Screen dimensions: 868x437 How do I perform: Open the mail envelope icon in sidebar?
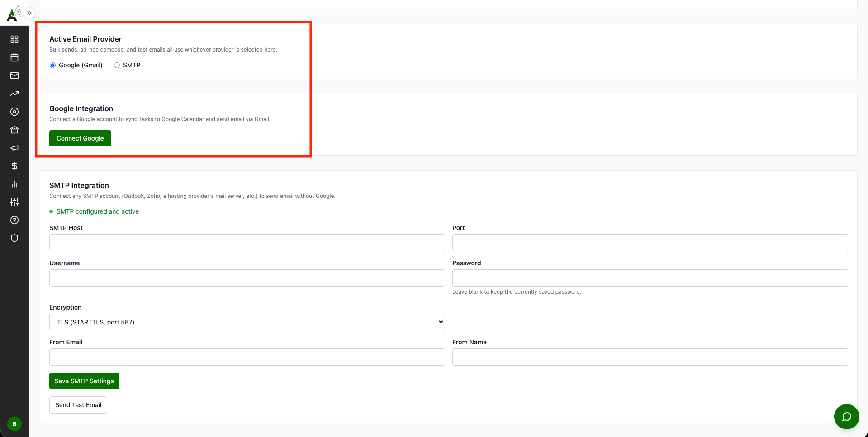[x=14, y=75]
